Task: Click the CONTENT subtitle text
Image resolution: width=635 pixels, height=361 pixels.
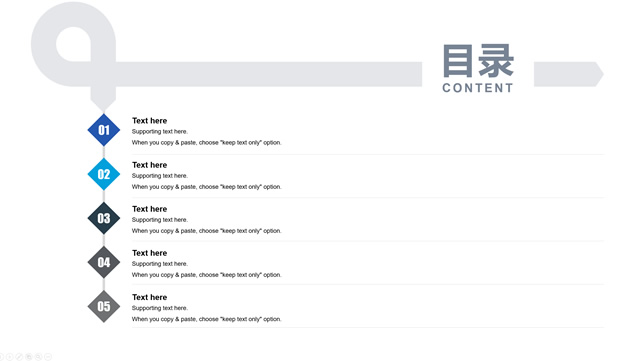Action: pos(478,88)
